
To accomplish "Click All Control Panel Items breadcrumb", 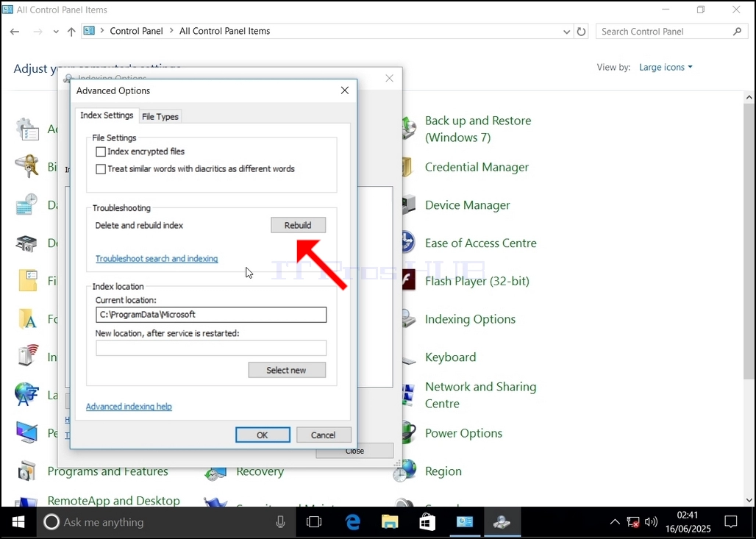I will click(225, 32).
